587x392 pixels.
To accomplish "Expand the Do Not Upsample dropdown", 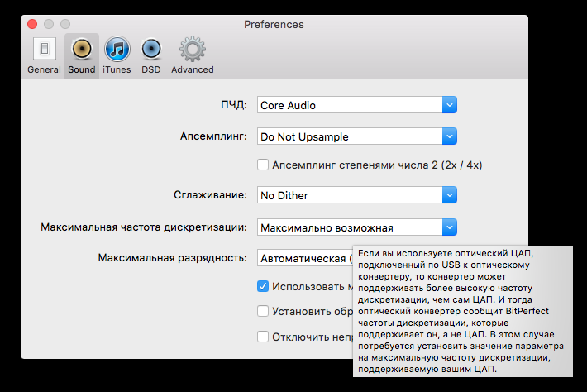I will 356,136.
